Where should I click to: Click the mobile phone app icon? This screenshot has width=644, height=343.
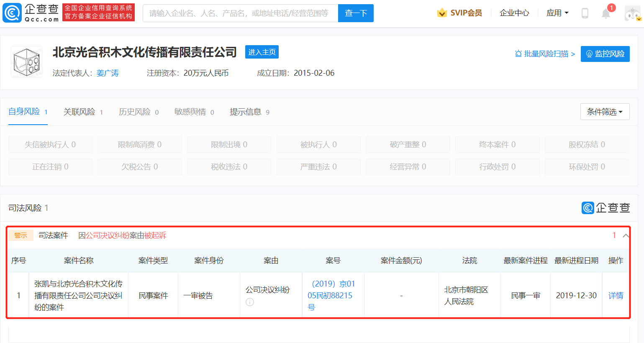pyautogui.click(x=585, y=13)
